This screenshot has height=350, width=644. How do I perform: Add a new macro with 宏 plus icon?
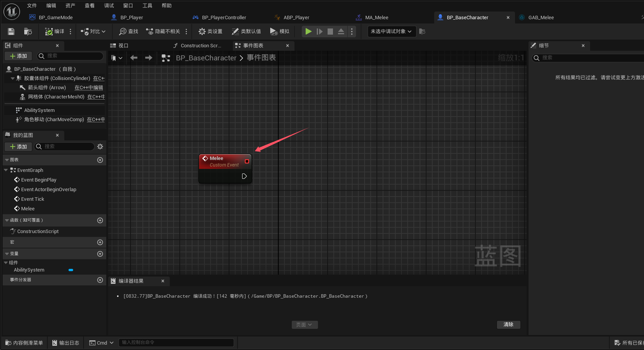(x=100, y=242)
